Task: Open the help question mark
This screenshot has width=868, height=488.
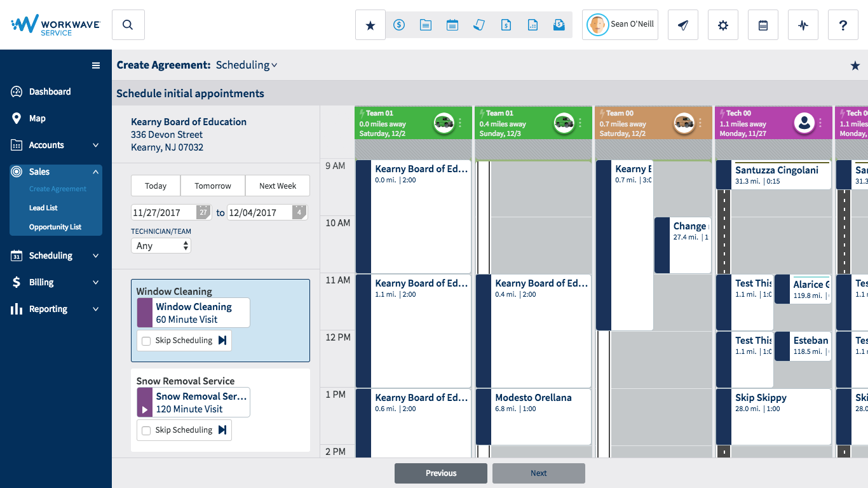Action: [x=843, y=25]
